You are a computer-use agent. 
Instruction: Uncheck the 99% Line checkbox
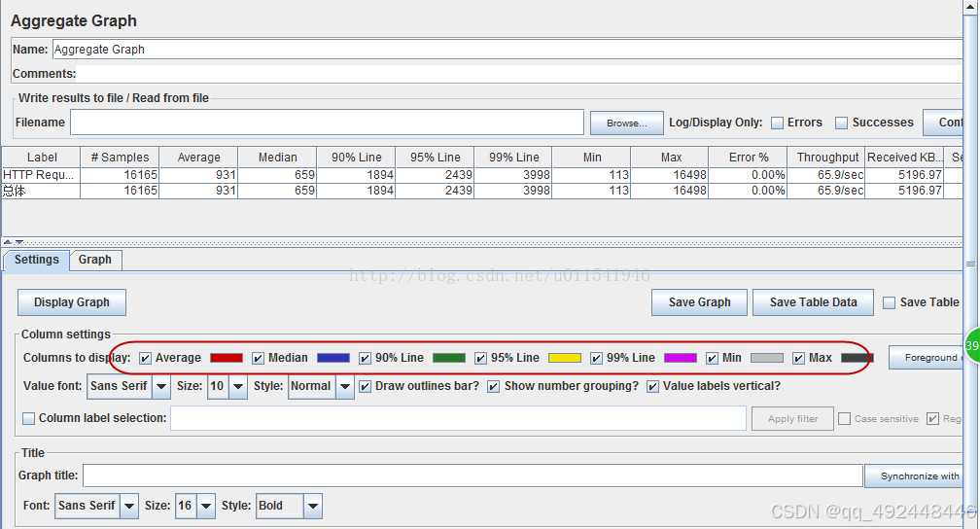(x=596, y=358)
